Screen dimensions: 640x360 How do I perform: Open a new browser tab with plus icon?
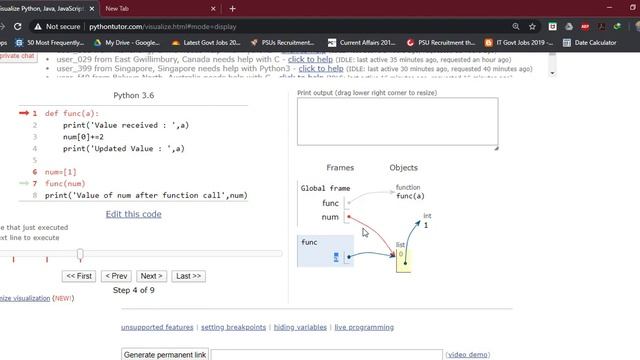[232, 9]
